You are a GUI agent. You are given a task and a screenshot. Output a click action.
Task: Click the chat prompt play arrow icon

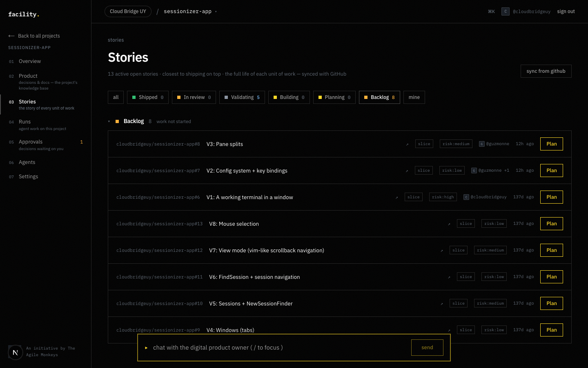[146, 348]
